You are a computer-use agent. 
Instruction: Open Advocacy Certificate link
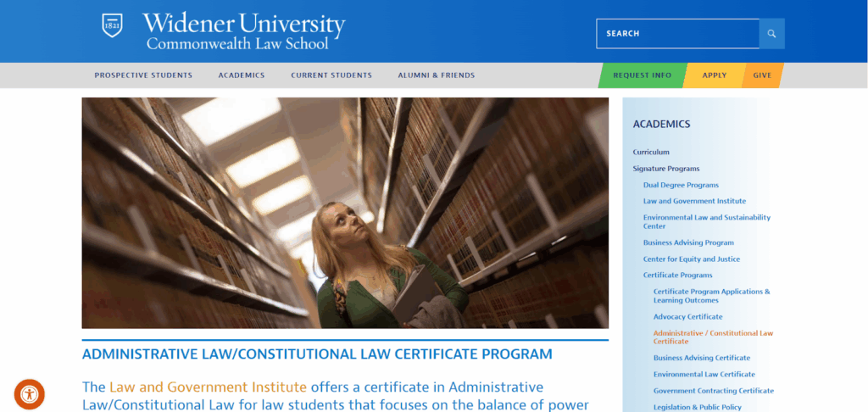[687, 317]
